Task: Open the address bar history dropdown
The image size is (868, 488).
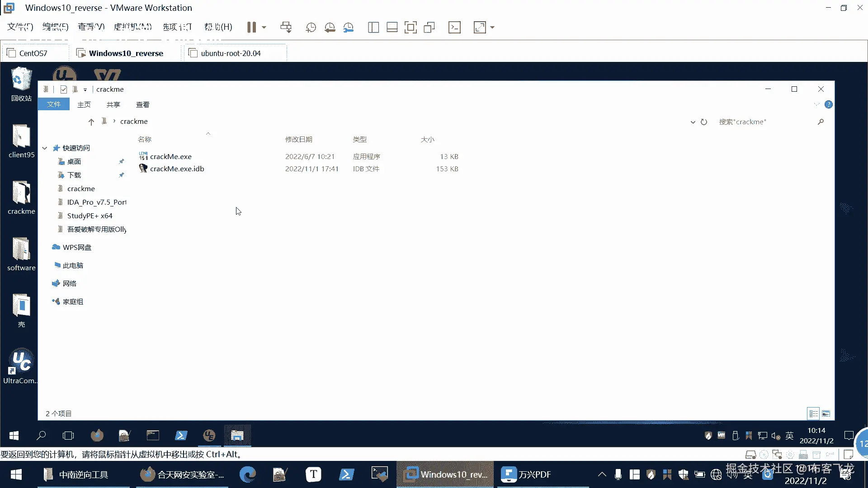Action: pos(693,122)
